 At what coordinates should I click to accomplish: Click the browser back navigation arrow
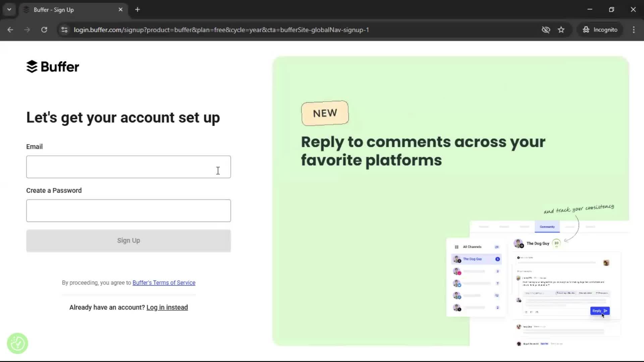click(x=10, y=30)
